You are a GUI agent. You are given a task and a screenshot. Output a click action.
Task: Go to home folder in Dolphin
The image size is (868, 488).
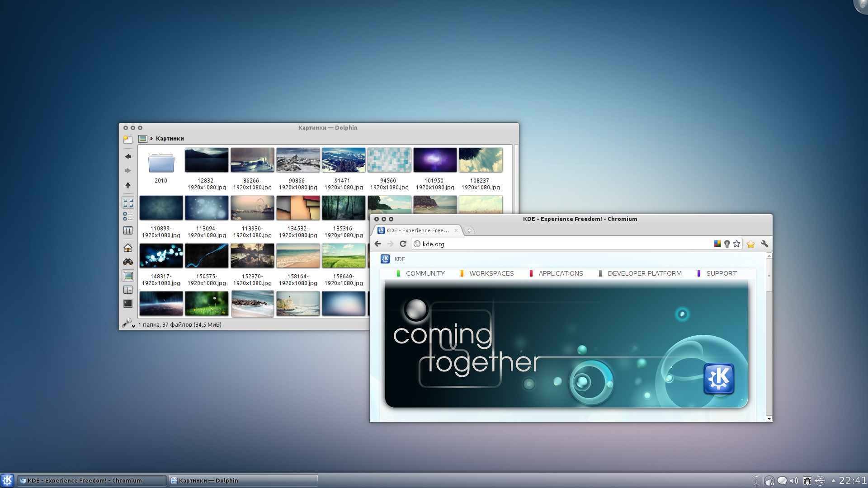128,248
